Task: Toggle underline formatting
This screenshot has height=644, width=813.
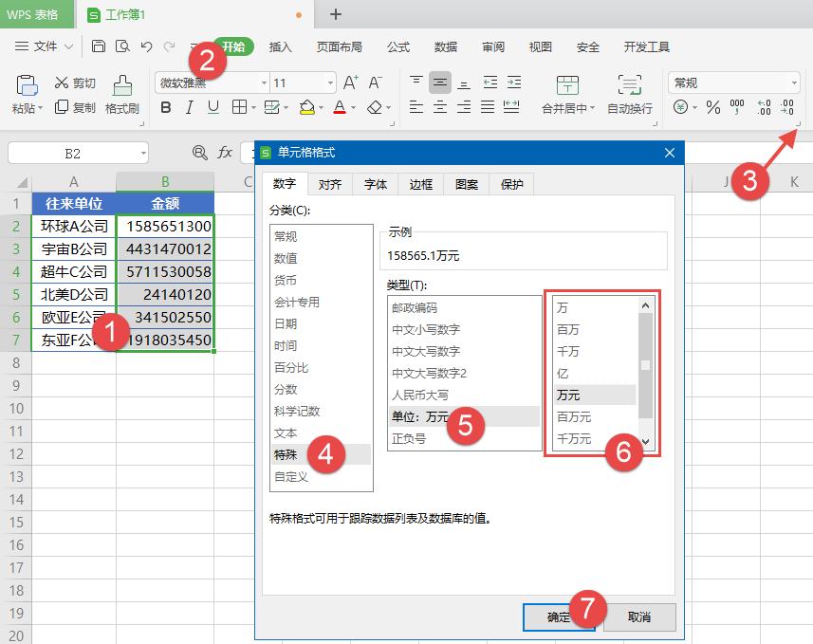Action: pyautogui.click(x=212, y=107)
